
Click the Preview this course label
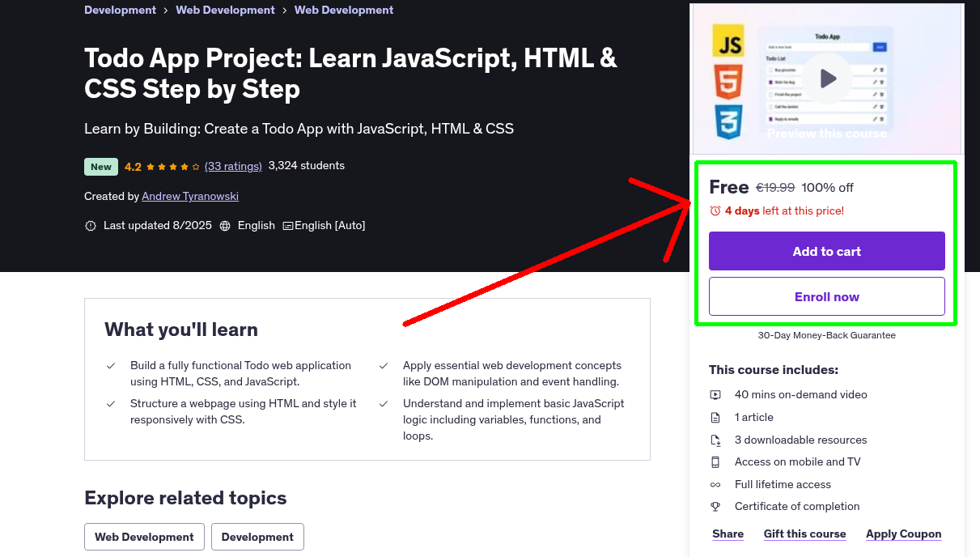(x=827, y=134)
